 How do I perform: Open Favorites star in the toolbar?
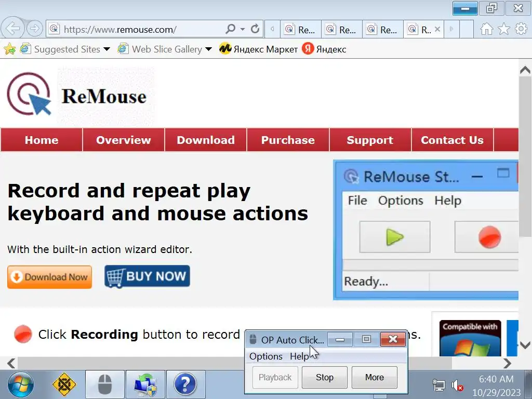coord(504,29)
